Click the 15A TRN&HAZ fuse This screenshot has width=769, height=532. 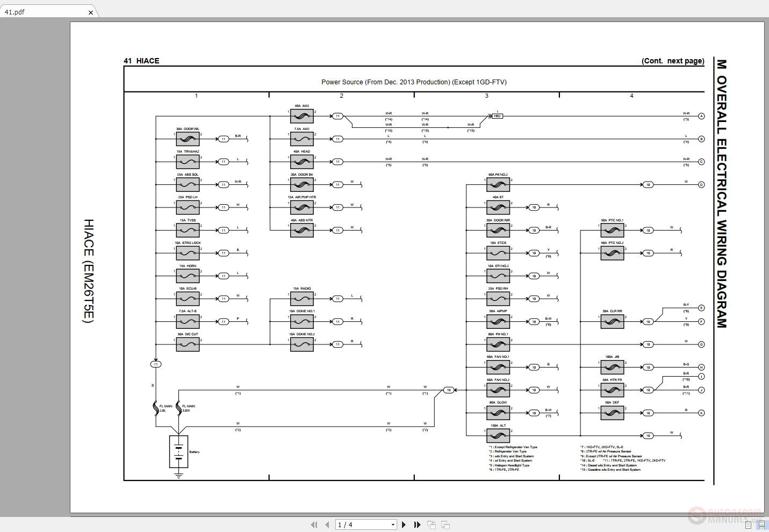(x=188, y=162)
